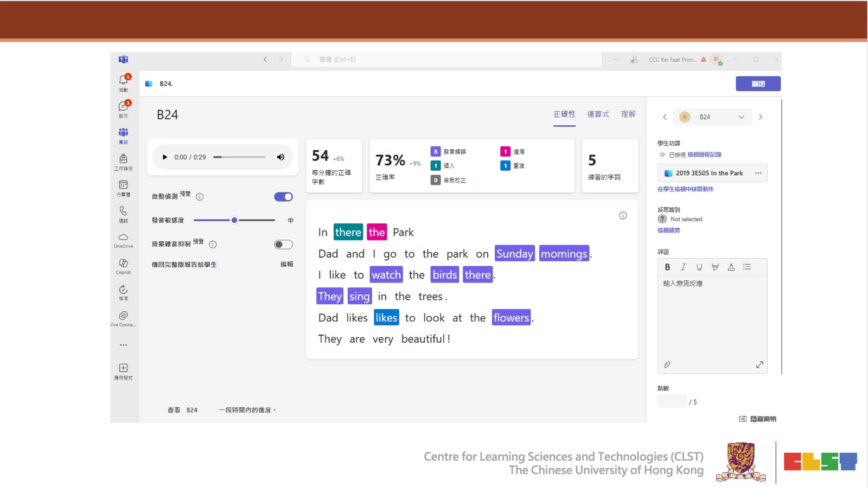The height and width of the screenshot is (488, 868).
Task: Expand the feedback box with arrow icon
Action: [759, 365]
